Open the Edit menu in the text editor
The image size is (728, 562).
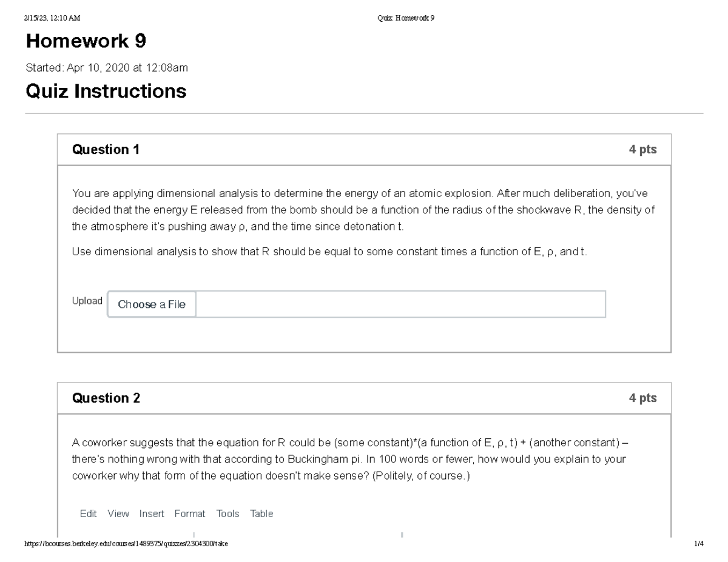[88, 513]
